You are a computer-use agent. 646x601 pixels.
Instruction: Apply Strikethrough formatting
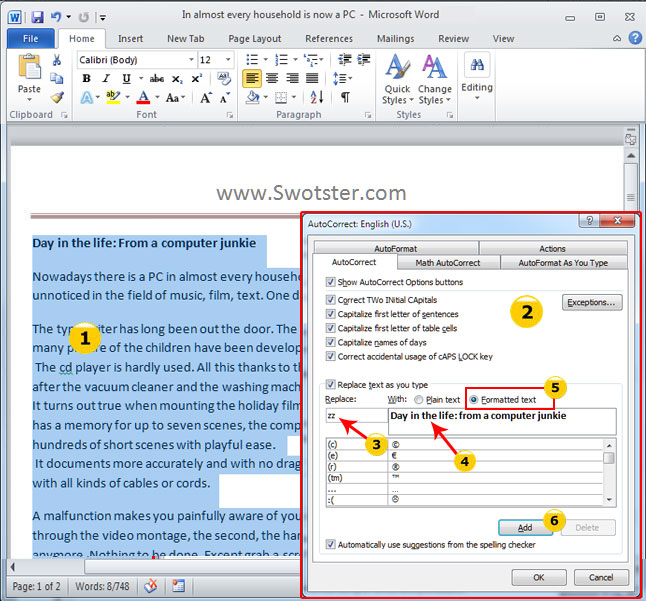click(157, 78)
